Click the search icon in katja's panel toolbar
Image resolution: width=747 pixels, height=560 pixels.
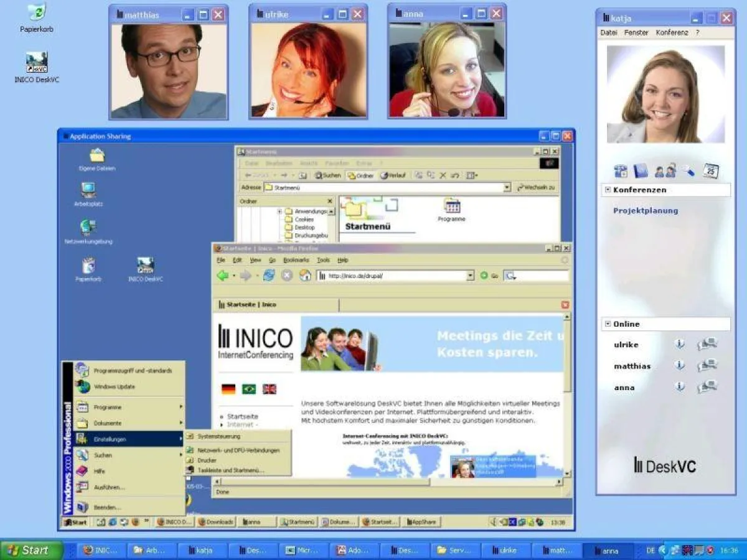[687, 170]
